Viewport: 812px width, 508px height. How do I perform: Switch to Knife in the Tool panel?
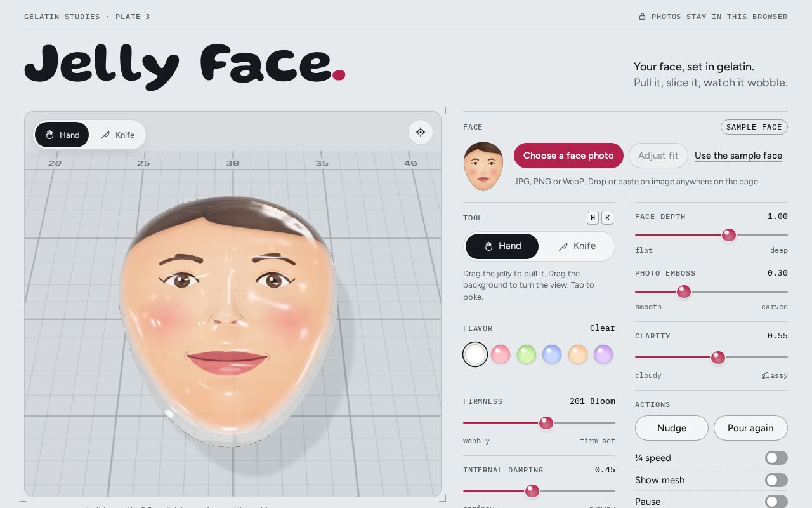(576, 246)
